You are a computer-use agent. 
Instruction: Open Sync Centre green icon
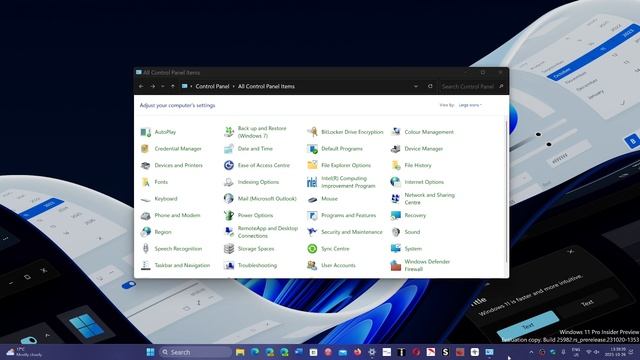[x=312, y=249]
